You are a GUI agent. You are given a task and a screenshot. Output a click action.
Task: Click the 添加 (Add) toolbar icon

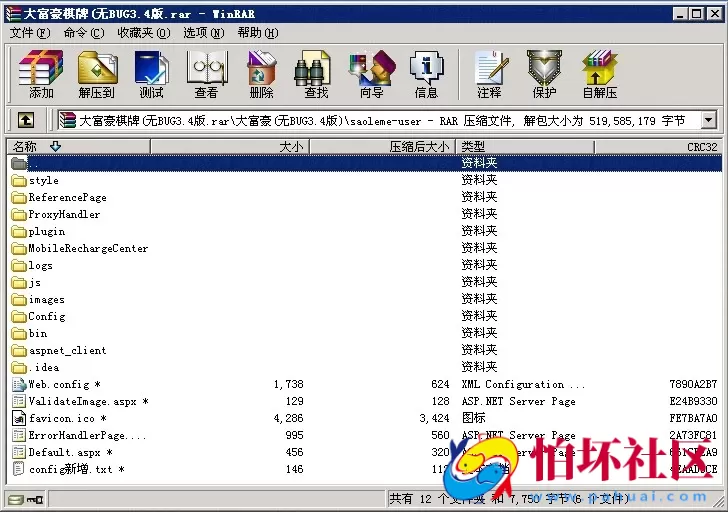click(x=41, y=74)
